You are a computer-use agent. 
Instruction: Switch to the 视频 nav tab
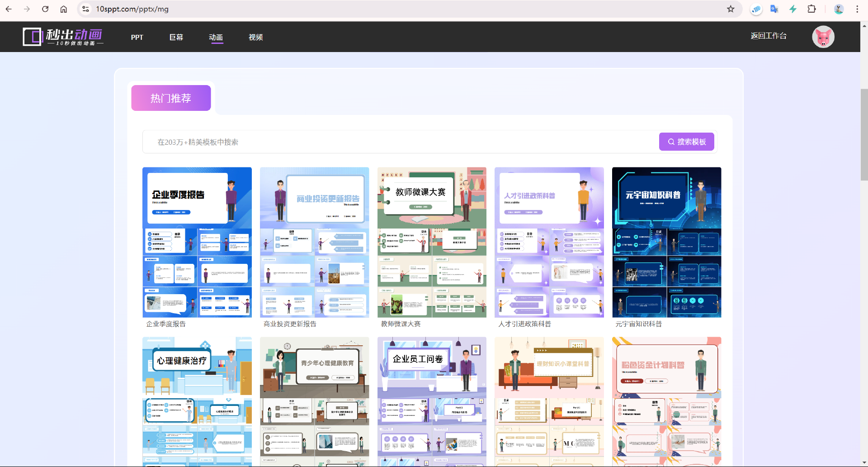coord(255,37)
